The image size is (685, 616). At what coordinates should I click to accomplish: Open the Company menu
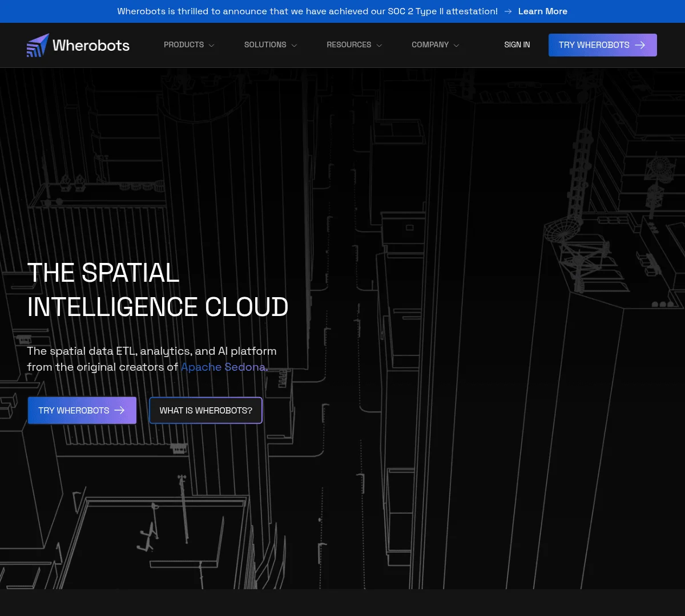(x=430, y=44)
